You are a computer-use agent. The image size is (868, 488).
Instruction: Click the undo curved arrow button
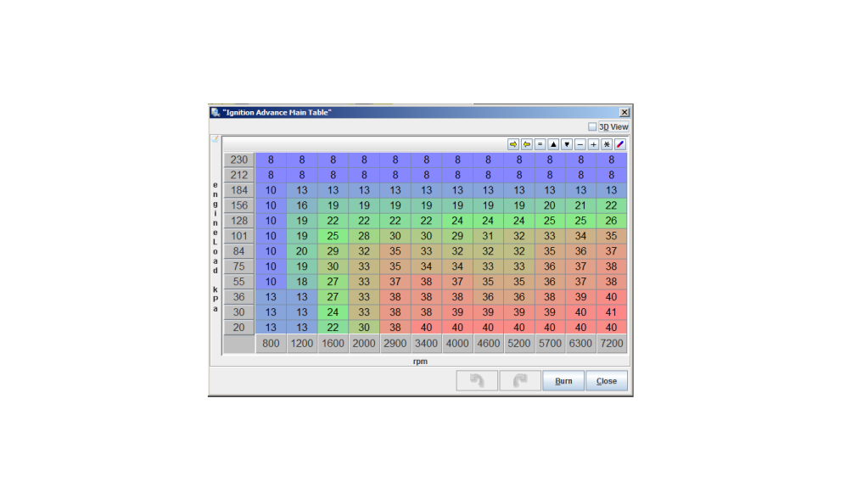pyautogui.click(x=477, y=380)
